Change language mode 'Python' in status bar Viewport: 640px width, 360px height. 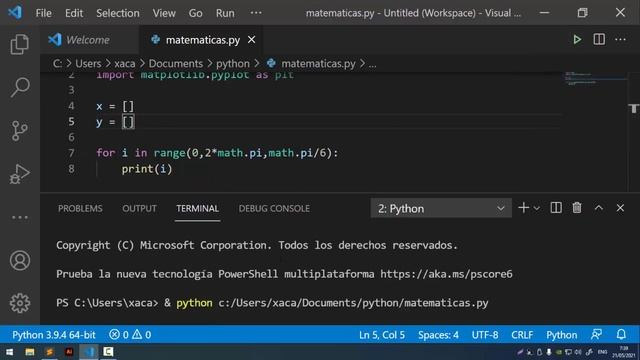[x=562, y=335]
